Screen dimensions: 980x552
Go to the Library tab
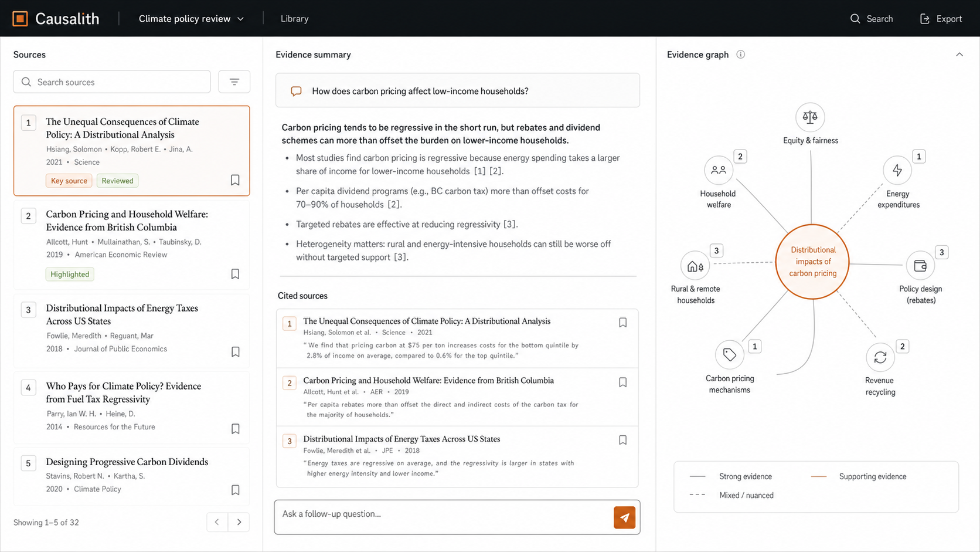tap(294, 19)
